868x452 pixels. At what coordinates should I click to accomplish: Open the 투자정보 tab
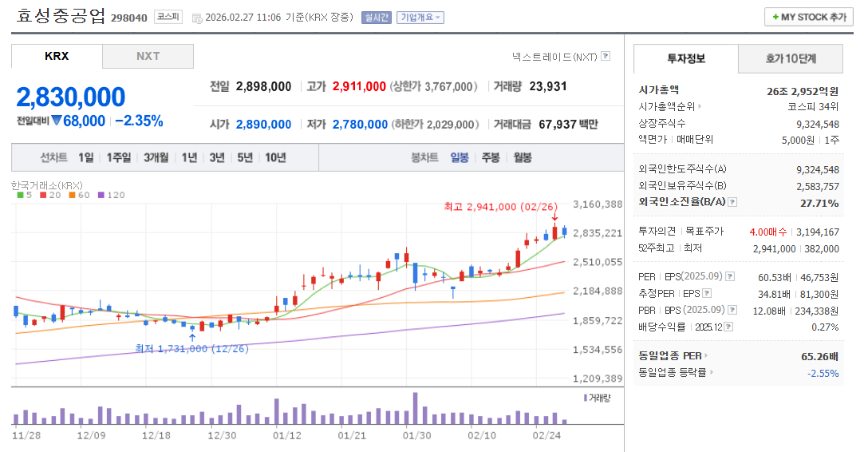[x=686, y=59]
